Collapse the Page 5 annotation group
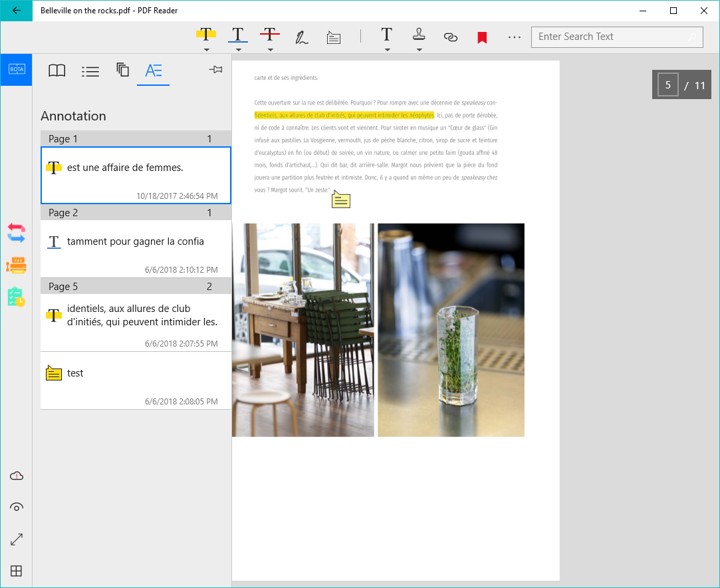The width and height of the screenshot is (720, 588). [x=136, y=287]
